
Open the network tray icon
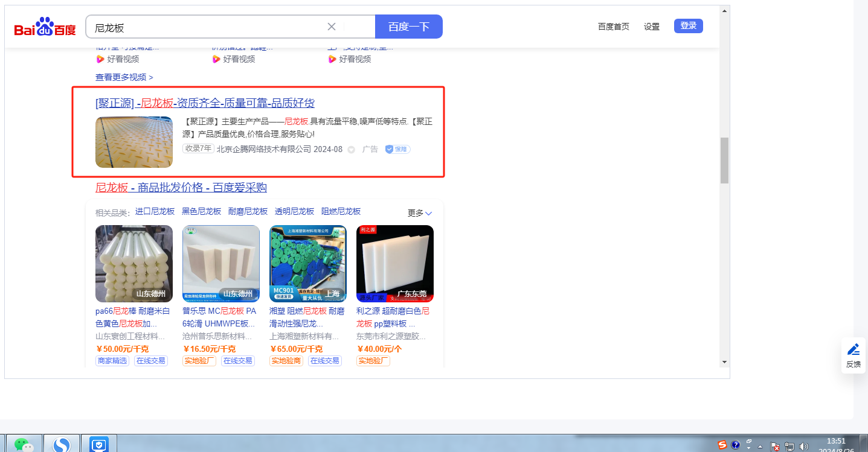point(789,446)
